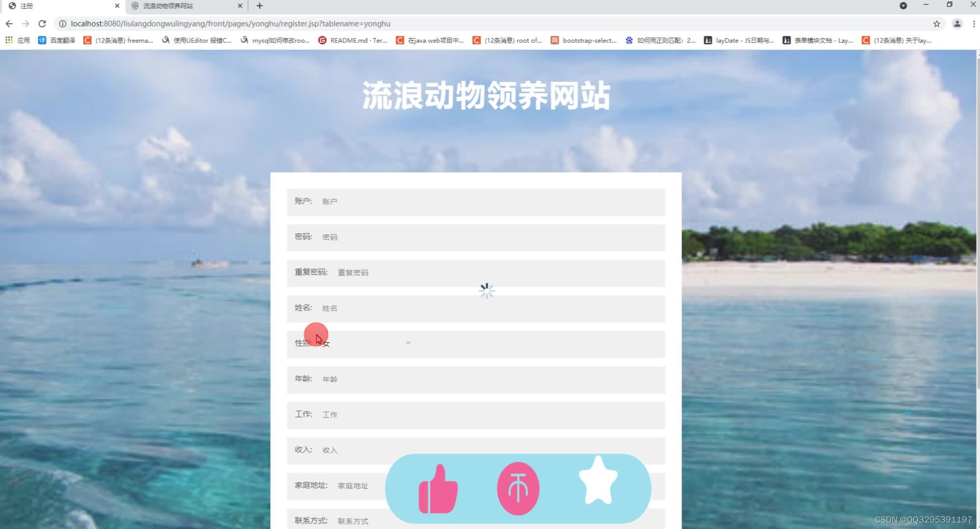The height and width of the screenshot is (529, 980).
Task: Open the README.md bookmark
Action: [x=353, y=40]
